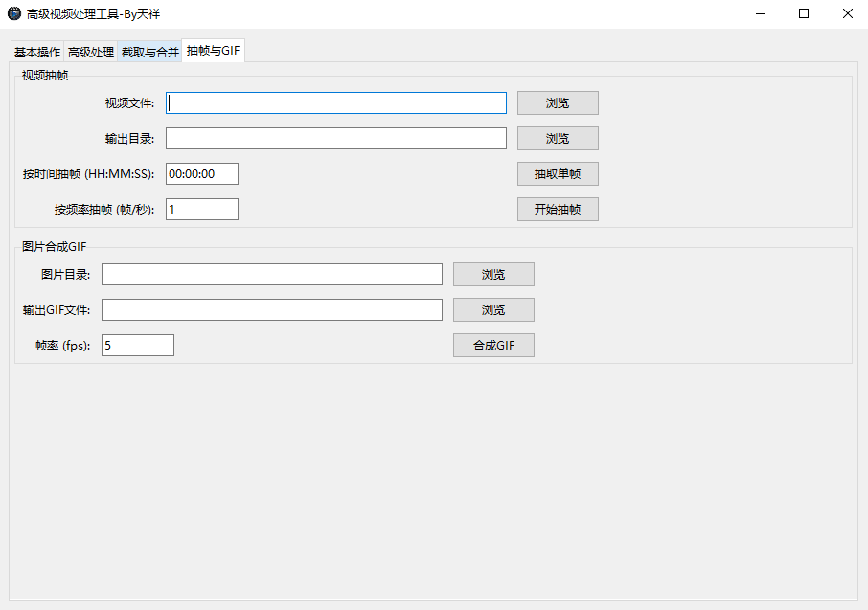
Task: Click the 按时间抽帧 time field
Action: (202, 174)
